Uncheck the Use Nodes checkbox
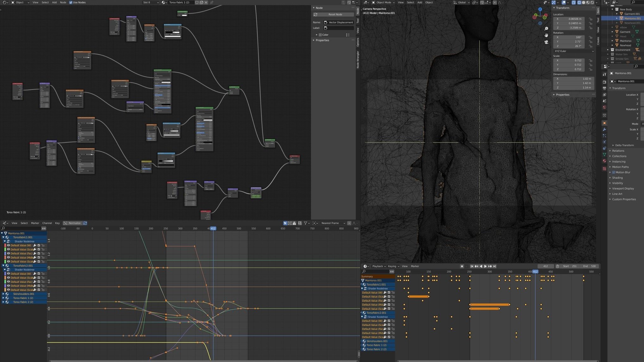Image resolution: width=644 pixels, height=362 pixels. pos(71,3)
